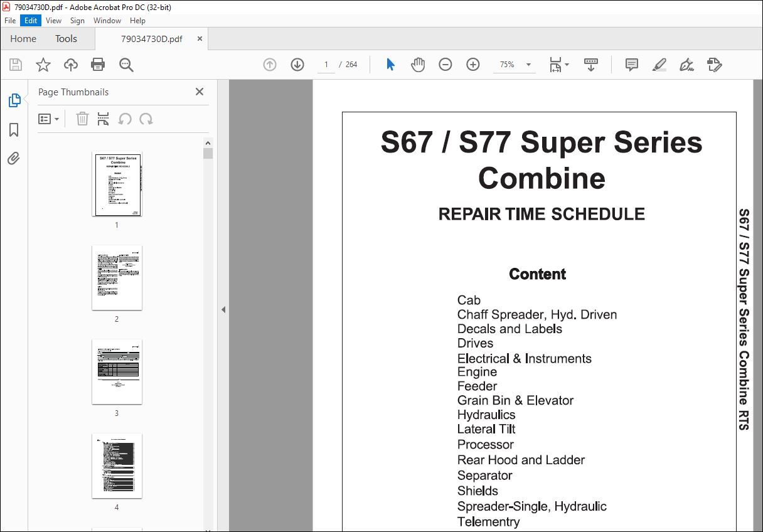Open the stamp tool icon
Viewport: 763px width, 532px height.
715,65
